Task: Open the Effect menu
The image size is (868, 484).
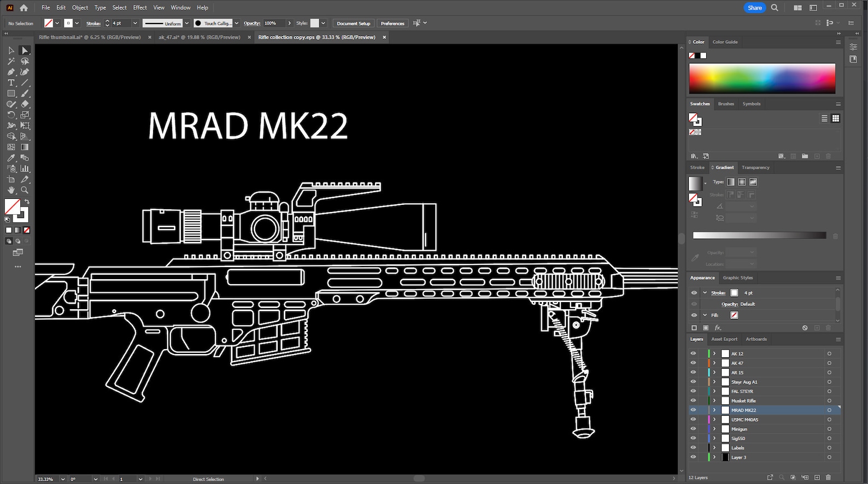Action: click(140, 8)
